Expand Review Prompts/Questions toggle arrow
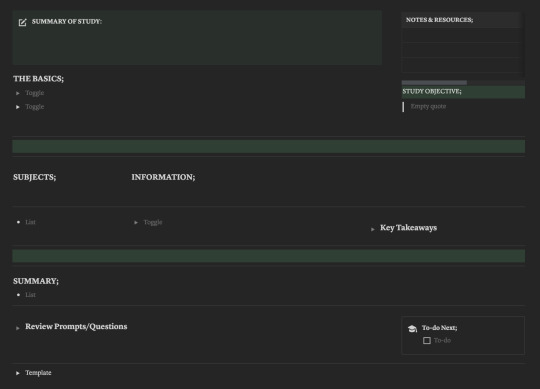Screen dimensions: 540x389 (18, 328)
